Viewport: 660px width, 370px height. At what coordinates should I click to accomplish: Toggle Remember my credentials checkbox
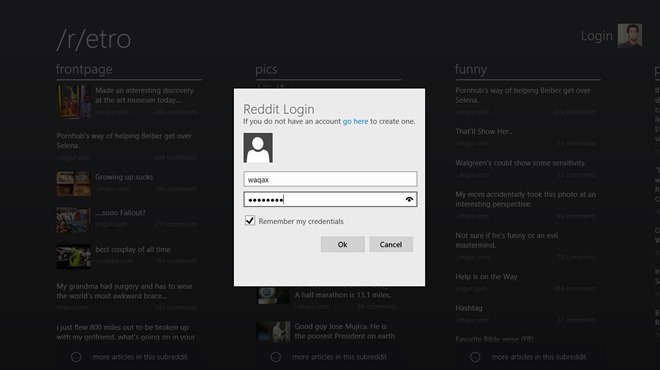click(x=250, y=221)
